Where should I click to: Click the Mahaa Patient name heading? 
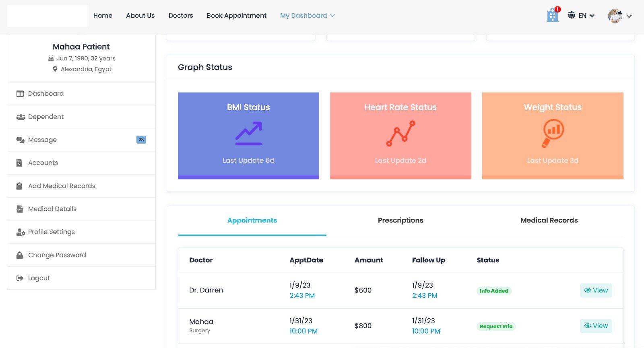coord(81,47)
